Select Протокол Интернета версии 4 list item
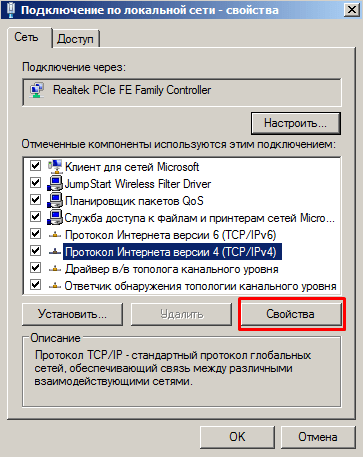The image size is (363, 457). point(172,252)
